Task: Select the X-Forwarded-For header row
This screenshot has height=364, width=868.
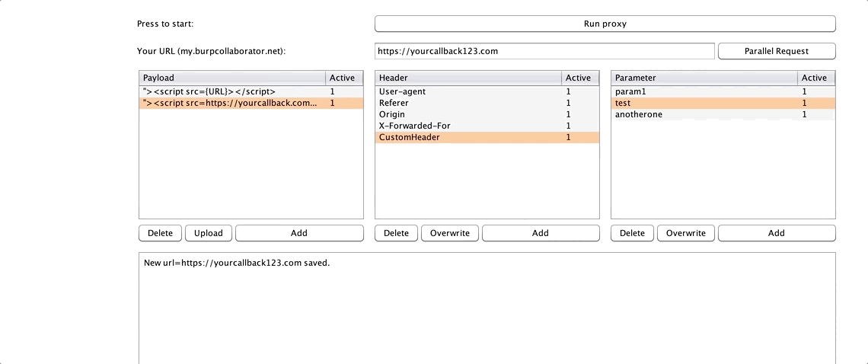Action: pyautogui.click(x=487, y=126)
